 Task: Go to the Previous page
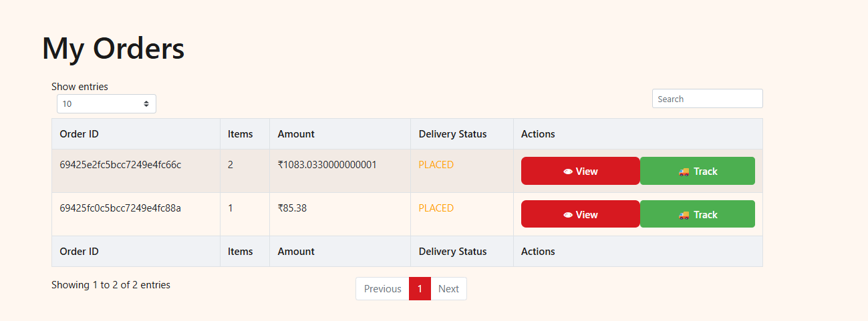point(382,289)
